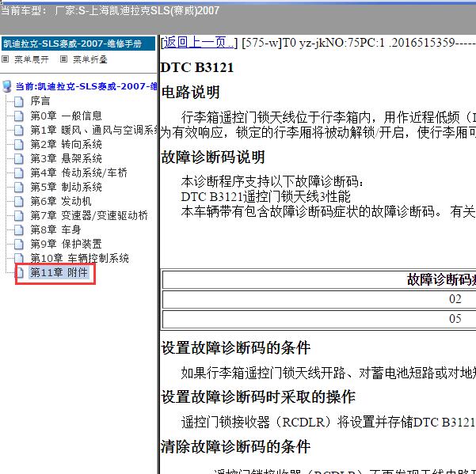
Task: Click the table cell containing 02
Action: click(319, 299)
